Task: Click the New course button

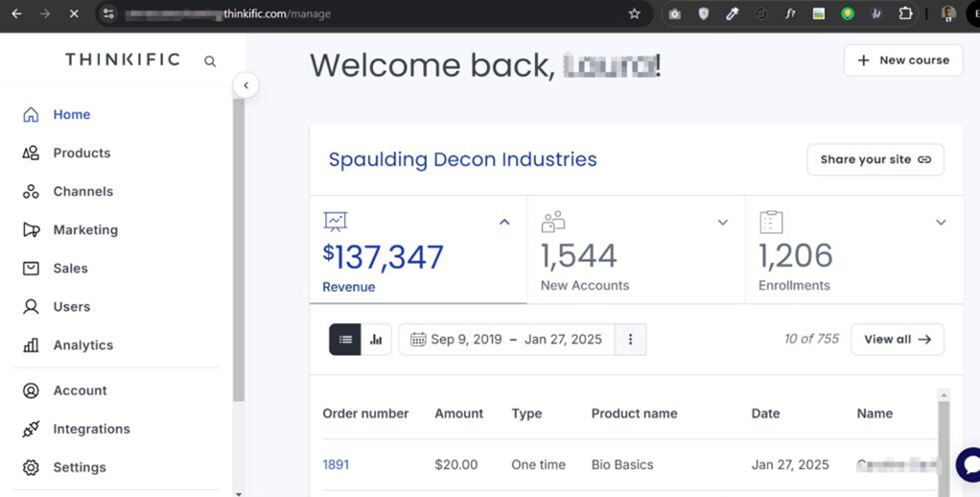Action: tap(903, 60)
